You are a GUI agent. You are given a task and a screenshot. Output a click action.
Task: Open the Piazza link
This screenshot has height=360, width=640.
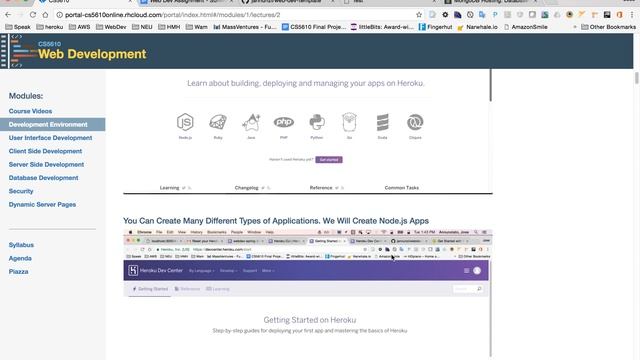click(x=18, y=271)
